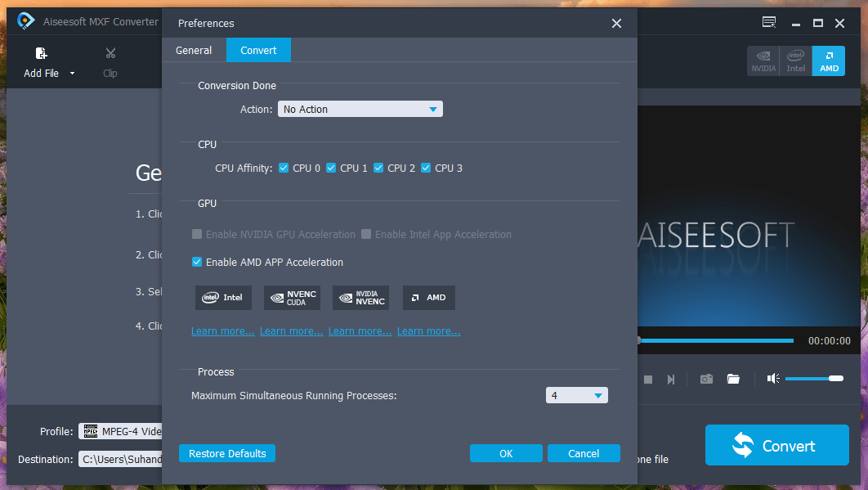Click the Add File icon
Screen dimensions: 868x490
(42, 53)
